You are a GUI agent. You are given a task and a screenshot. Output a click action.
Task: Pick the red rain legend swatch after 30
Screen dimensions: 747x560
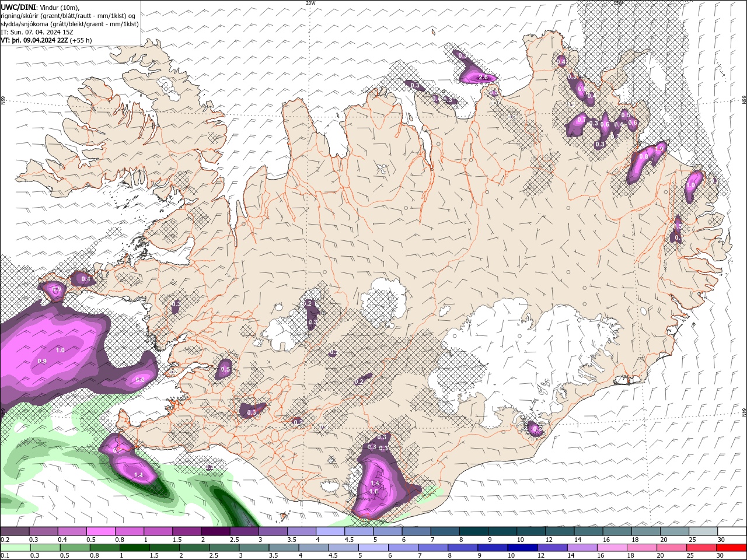point(731,548)
